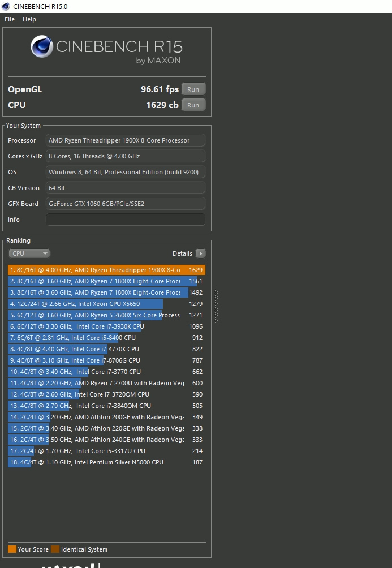Image resolution: width=392 pixels, height=568 pixels.
Task: Click the brown Identical System legend swatch
Action: pyautogui.click(x=55, y=549)
